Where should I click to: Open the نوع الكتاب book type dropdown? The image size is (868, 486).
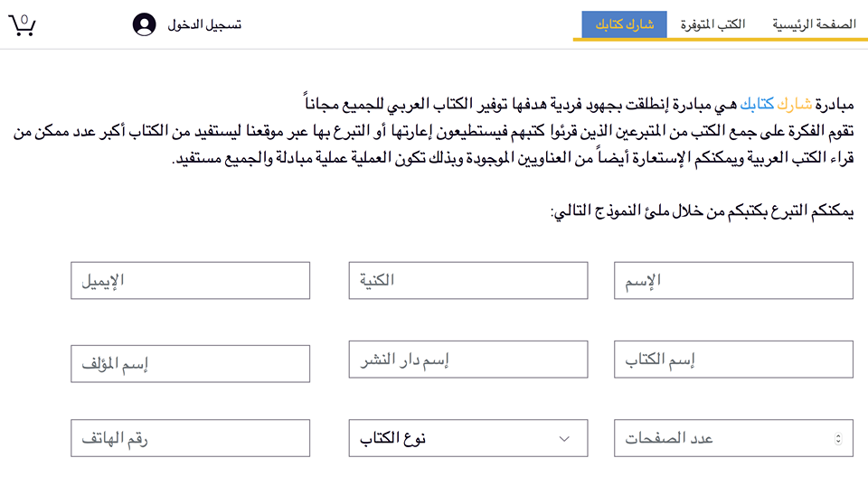[x=452, y=438]
